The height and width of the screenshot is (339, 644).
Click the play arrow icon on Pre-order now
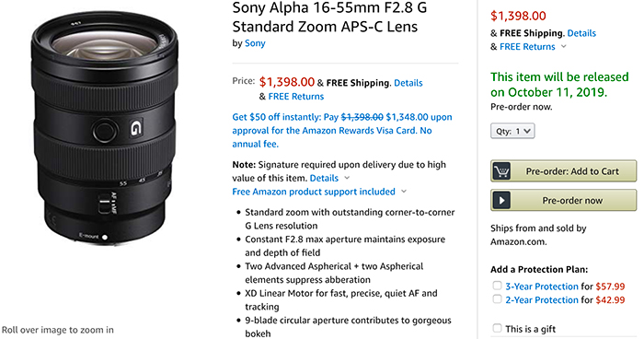(501, 200)
